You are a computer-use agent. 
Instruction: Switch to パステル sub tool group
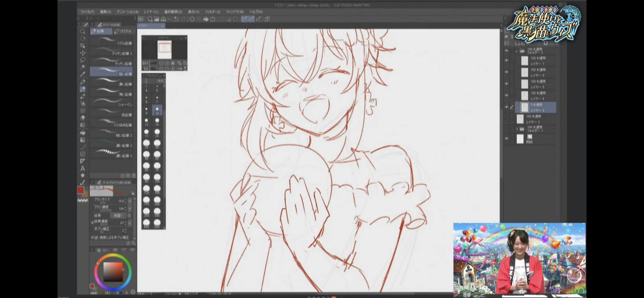123,31
